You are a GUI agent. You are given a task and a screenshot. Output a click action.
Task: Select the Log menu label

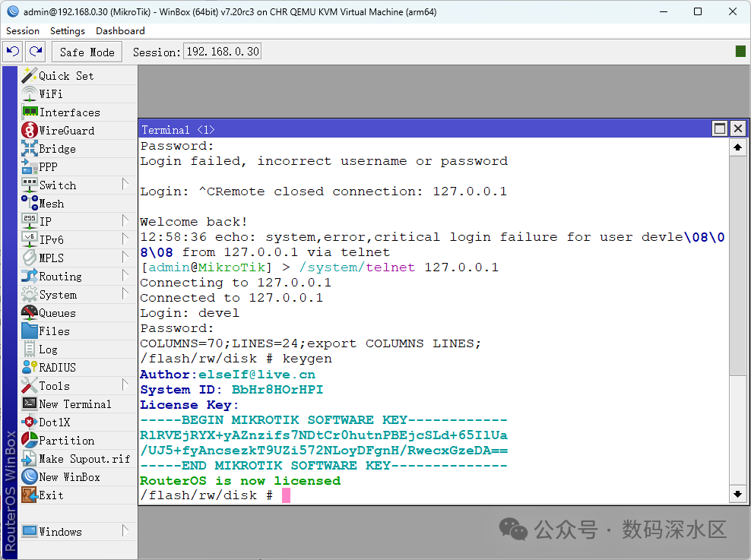[48, 350]
